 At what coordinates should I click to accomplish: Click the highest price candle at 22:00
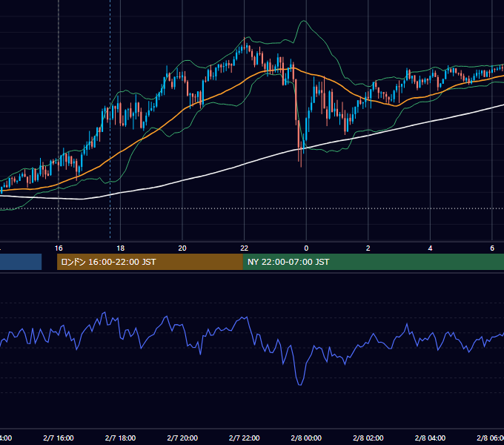[x=245, y=42]
